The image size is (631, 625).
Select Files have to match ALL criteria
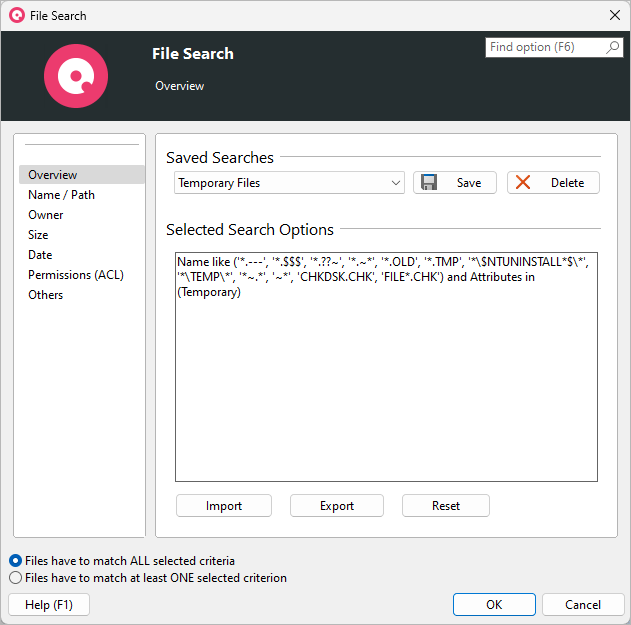pyautogui.click(x=15, y=561)
